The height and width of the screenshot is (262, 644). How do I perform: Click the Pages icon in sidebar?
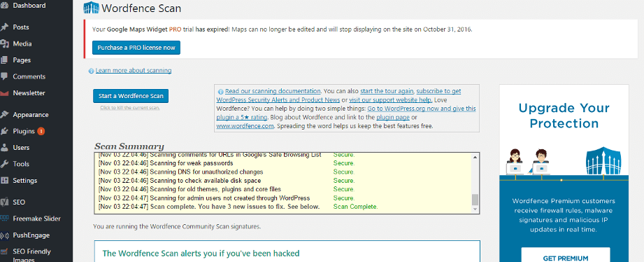[x=4, y=60]
